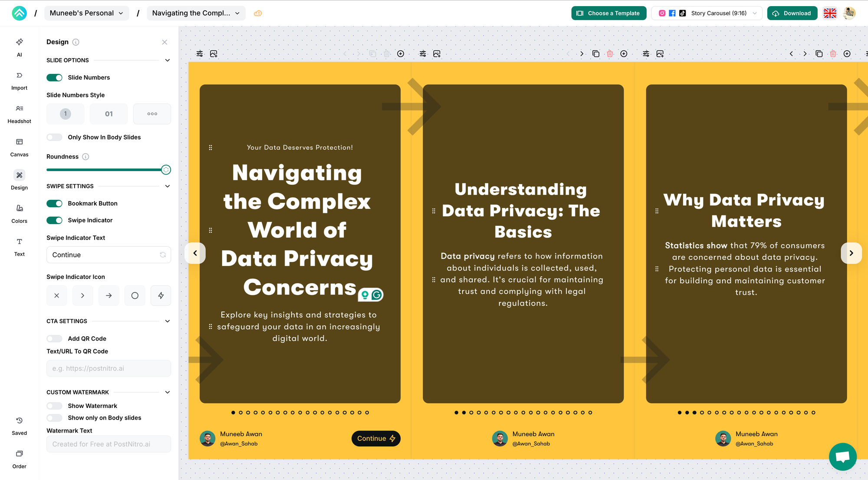The height and width of the screenshot is (480, 868).
Task: Close the Design panel
Action: point(164,42)
